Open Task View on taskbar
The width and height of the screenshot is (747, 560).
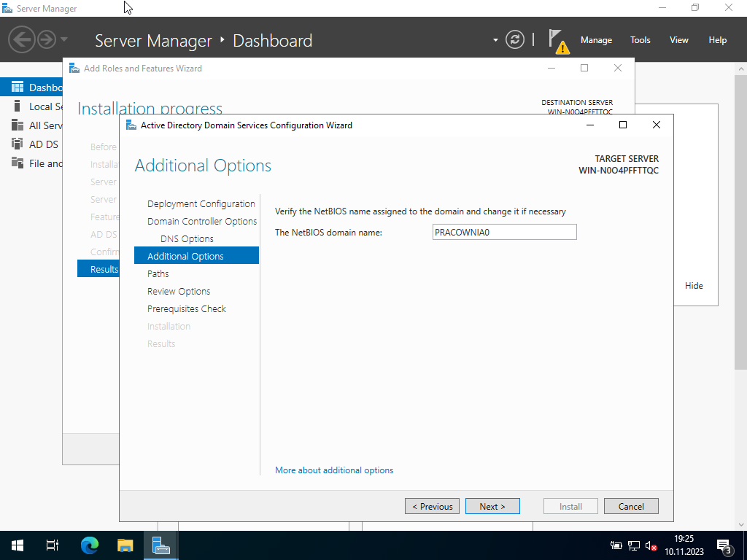[x=52, y=545]
